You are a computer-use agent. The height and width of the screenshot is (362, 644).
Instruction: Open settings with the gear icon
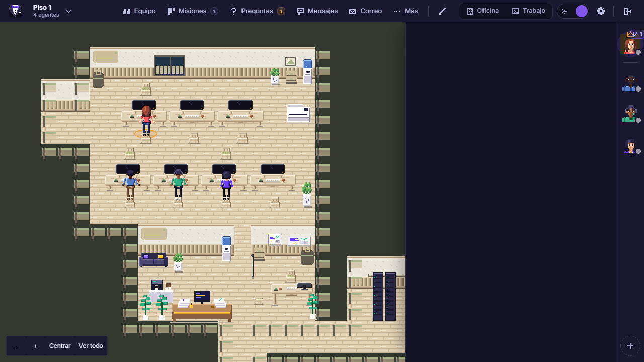point(601,11)
